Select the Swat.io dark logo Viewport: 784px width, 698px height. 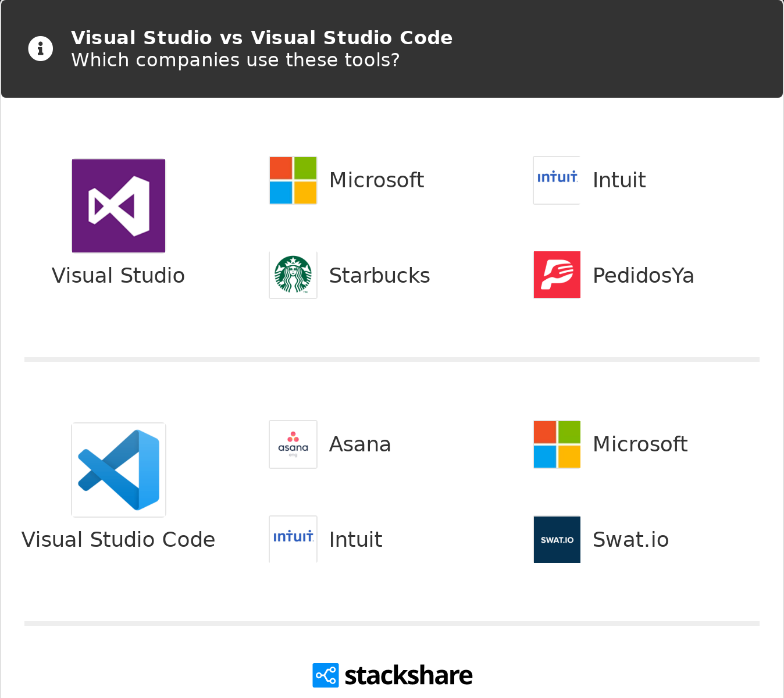(557, 539)
